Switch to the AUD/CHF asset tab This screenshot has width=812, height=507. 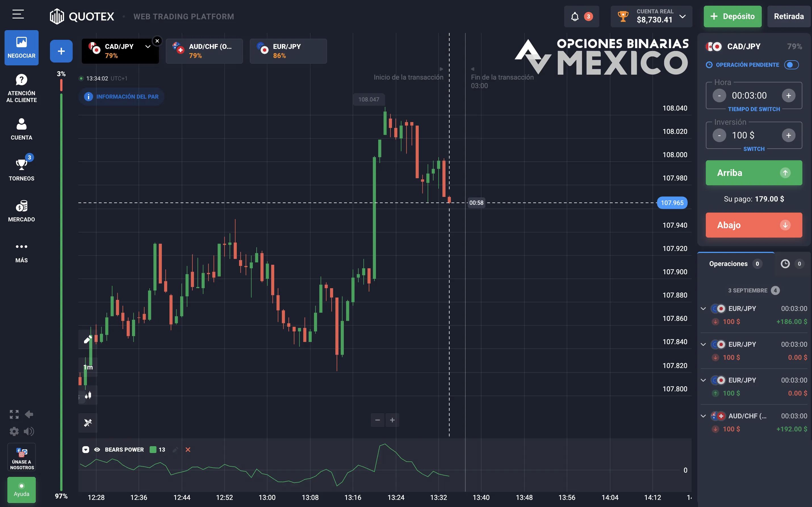pyautogui.click(x=204, y=51)
